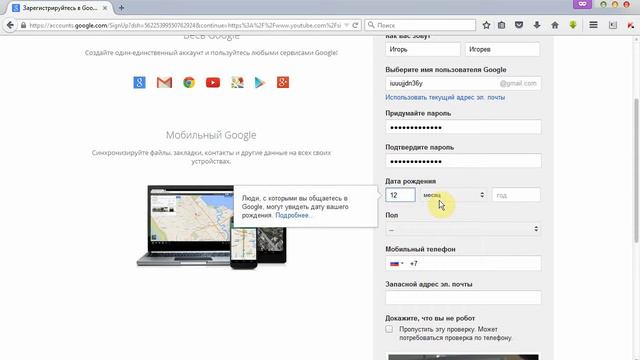Click the 'год' birth year field
Viewport: 640px width, 360px height.
(516, 195)
